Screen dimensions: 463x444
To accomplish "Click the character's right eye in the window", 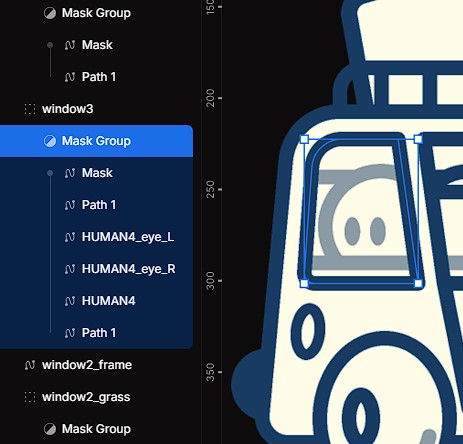I will (378, 231).
